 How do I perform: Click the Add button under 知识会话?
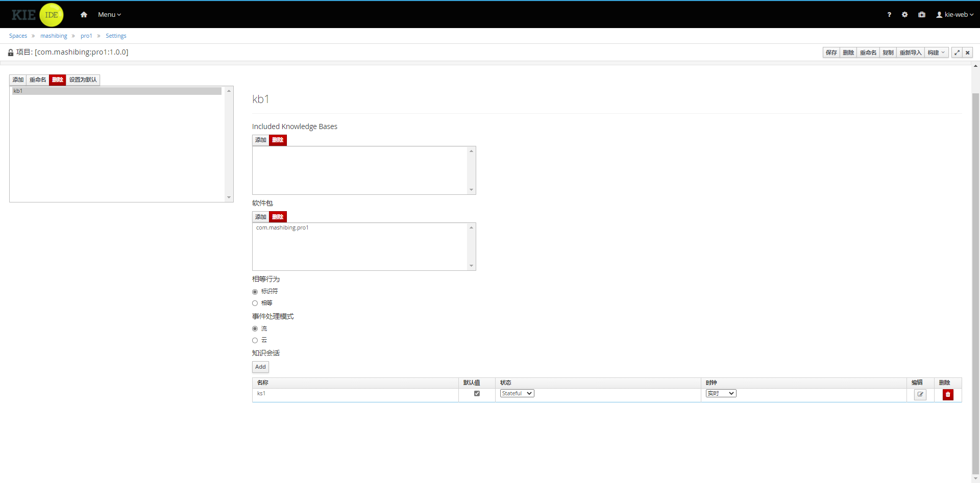[260, 367]
